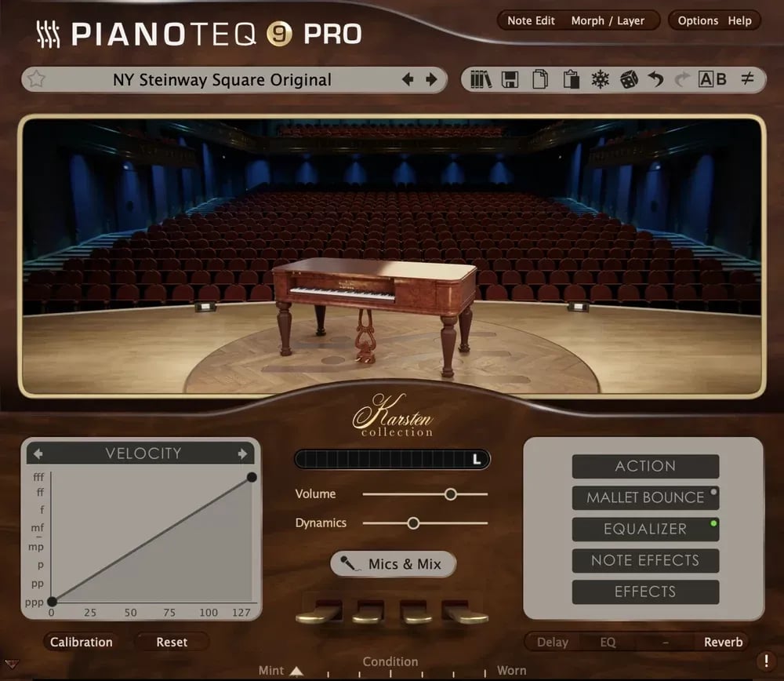Image resolution: width=784 pixels, height=681 pixels.
Task: Open preset name NY Steinway Square Original
Action: (x=222, y=79)
